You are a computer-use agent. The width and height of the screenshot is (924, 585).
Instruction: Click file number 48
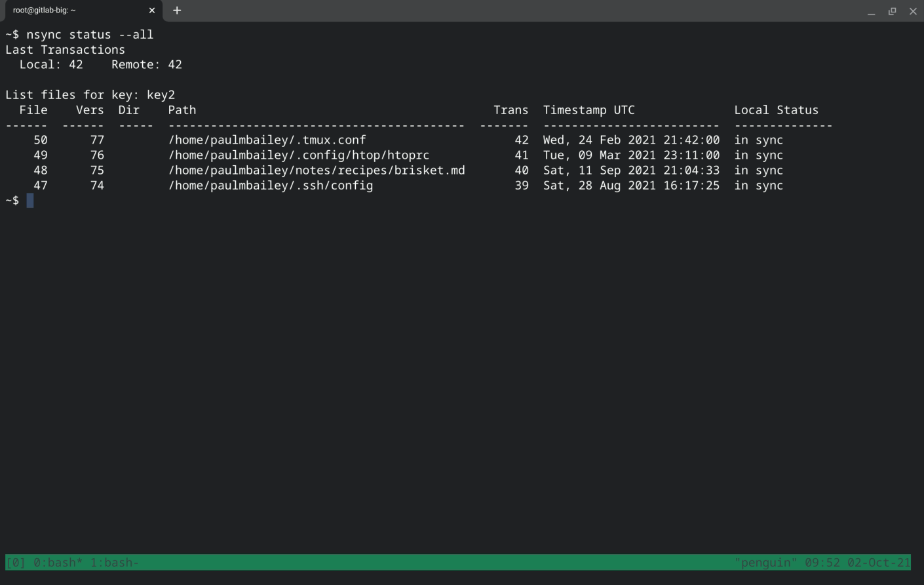click(x=41, y=171)
